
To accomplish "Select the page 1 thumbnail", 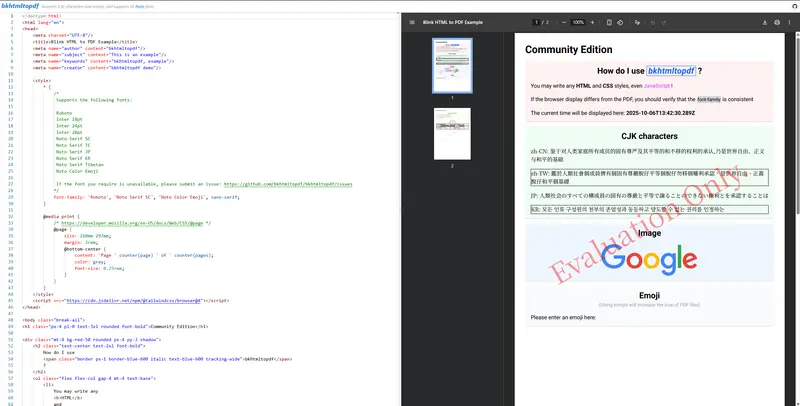I will click(452, 66).
